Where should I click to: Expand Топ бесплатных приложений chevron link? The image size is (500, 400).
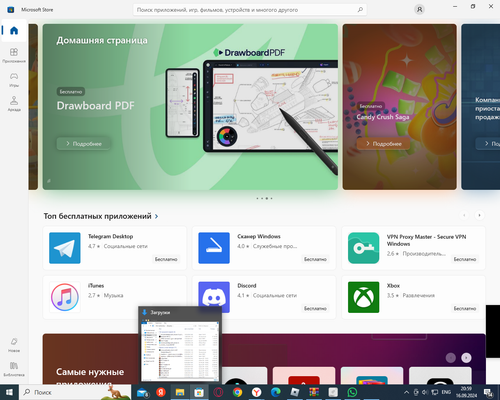(156, 216)
